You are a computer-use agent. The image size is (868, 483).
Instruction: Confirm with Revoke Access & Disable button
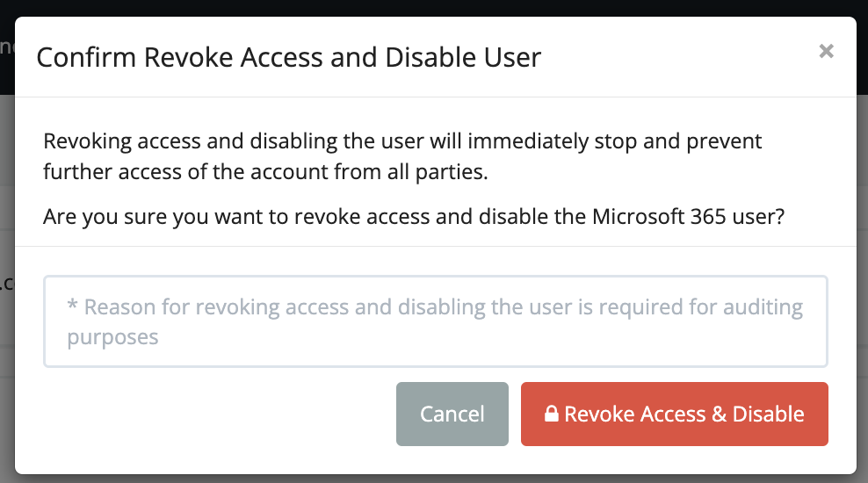(x=674, y=414)
